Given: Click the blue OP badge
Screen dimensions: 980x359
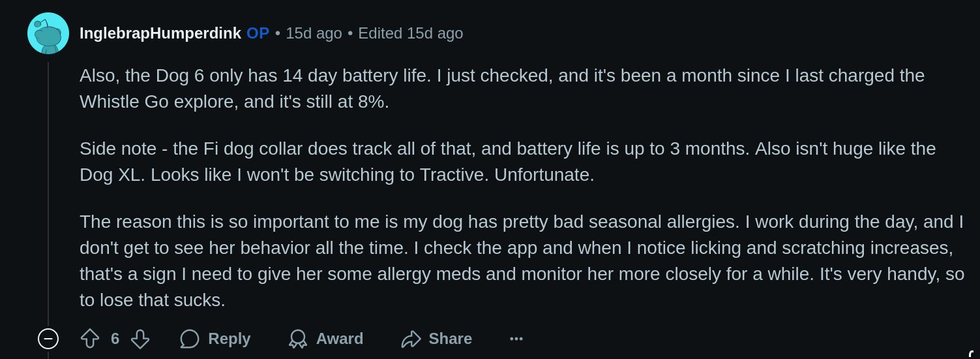Looking at the screenshot, I should click(258, 33).
